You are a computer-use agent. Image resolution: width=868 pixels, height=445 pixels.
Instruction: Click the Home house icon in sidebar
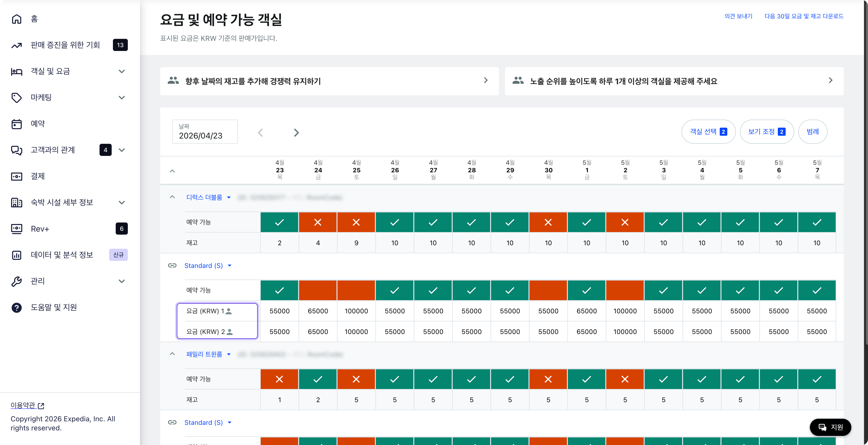(x=17, y=19)
